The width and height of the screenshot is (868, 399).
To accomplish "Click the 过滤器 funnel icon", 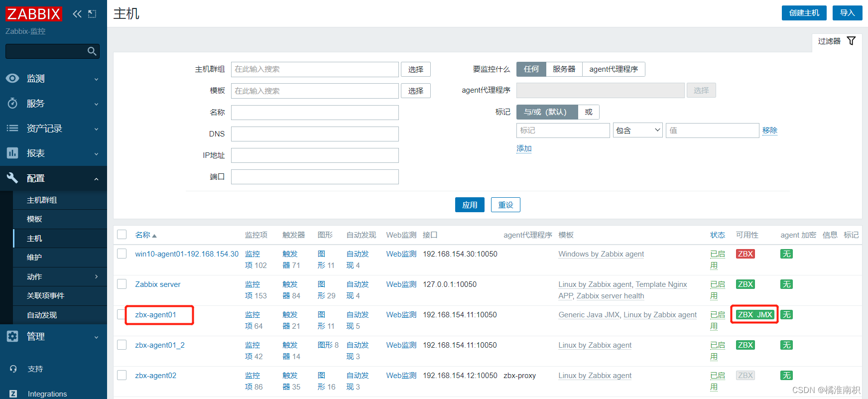I will [851, 41].
